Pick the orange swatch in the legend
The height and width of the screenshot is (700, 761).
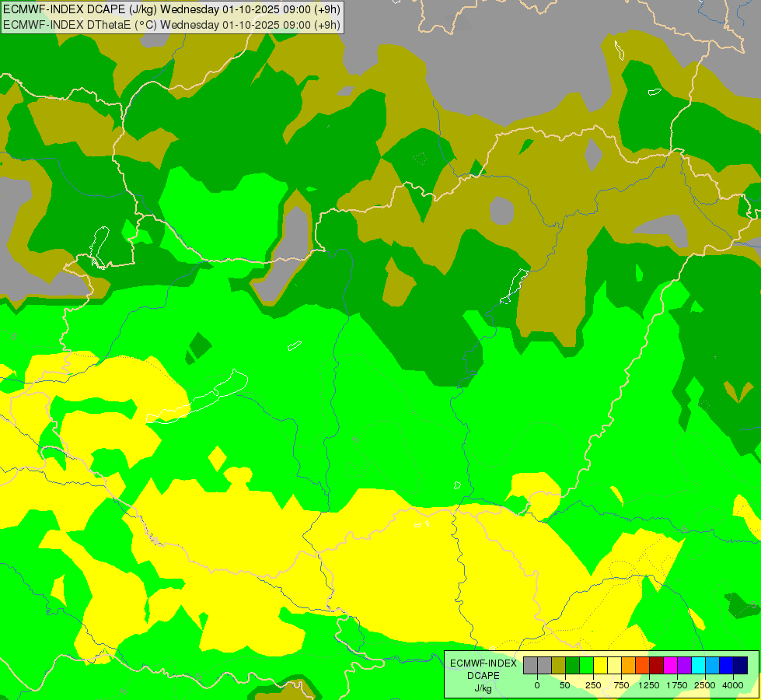629,665
